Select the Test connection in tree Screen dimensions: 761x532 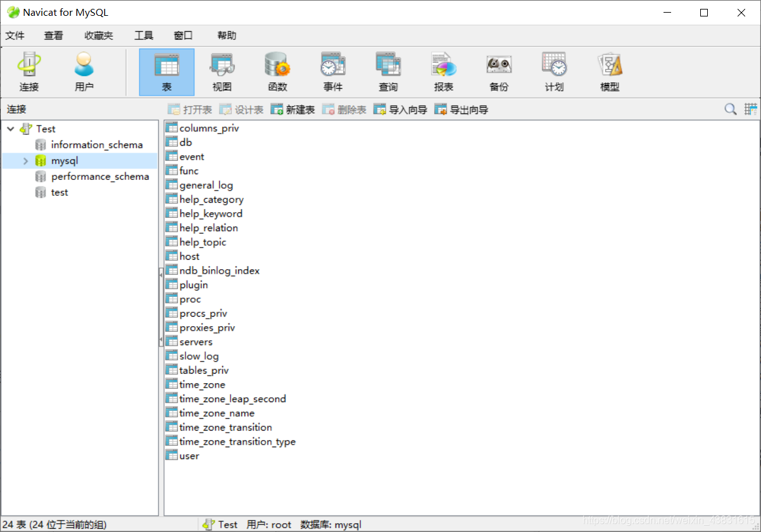pos(46,129)
